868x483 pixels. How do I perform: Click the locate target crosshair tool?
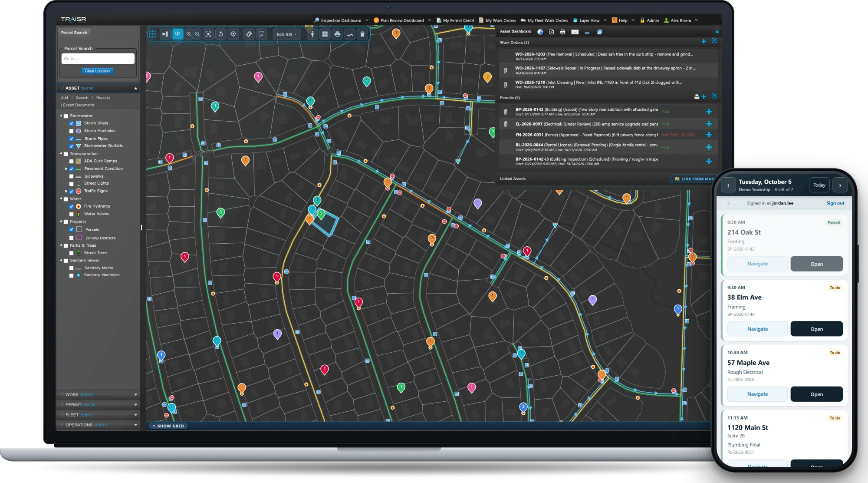coord(233,34)
